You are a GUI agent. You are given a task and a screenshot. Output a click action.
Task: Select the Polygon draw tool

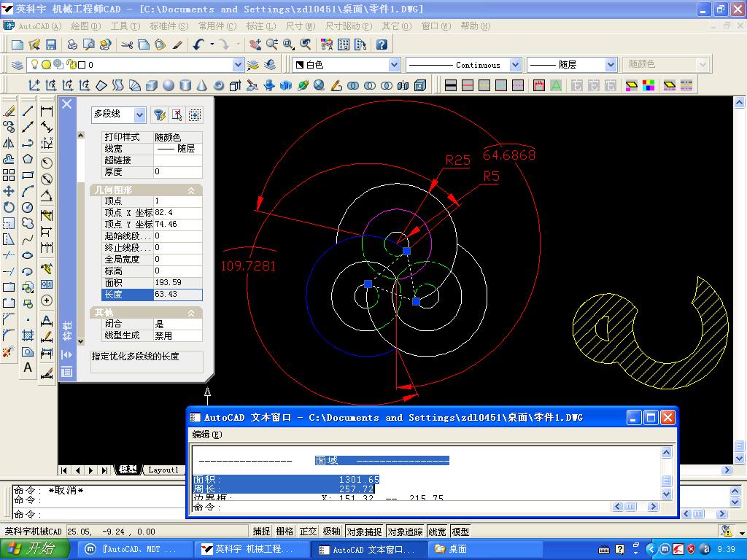(x=28, y=159)
